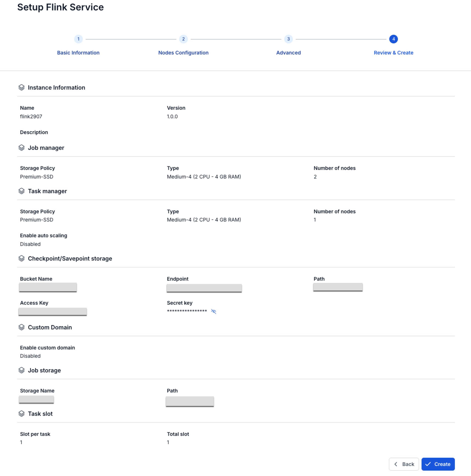
Task: Click the redacted Storage Name value
Action: 36,399
